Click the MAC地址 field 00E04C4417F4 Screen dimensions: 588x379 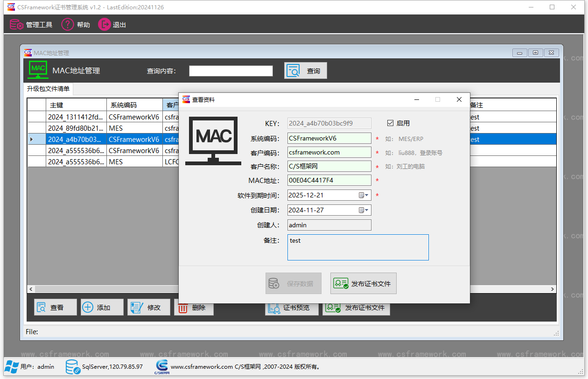[329, 180]
